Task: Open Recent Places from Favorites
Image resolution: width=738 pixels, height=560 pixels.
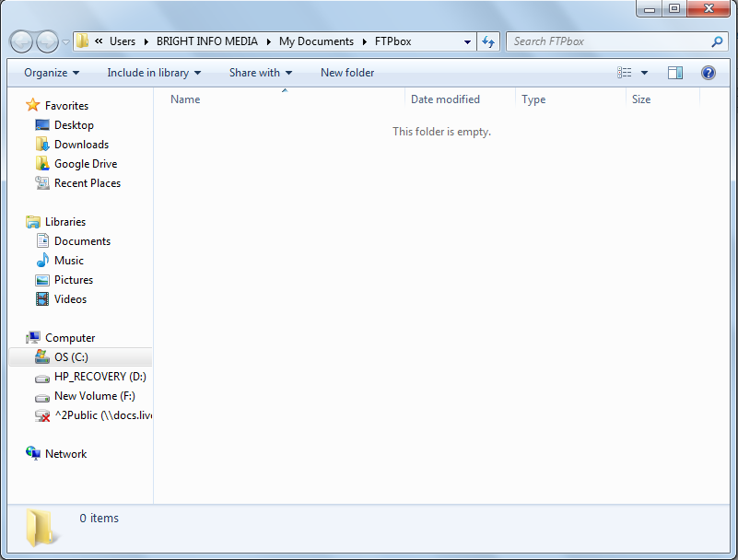Action: click(88, 183)
